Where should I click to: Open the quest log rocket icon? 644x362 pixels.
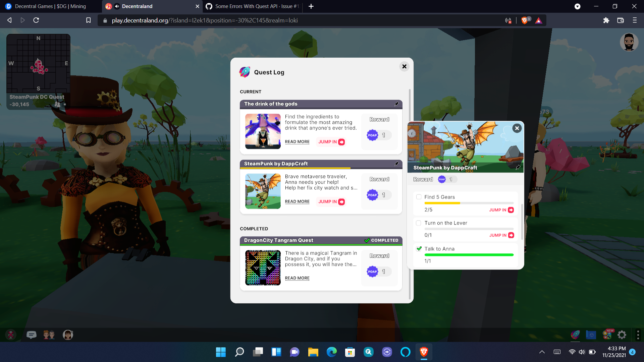click(x=575, y=335)
